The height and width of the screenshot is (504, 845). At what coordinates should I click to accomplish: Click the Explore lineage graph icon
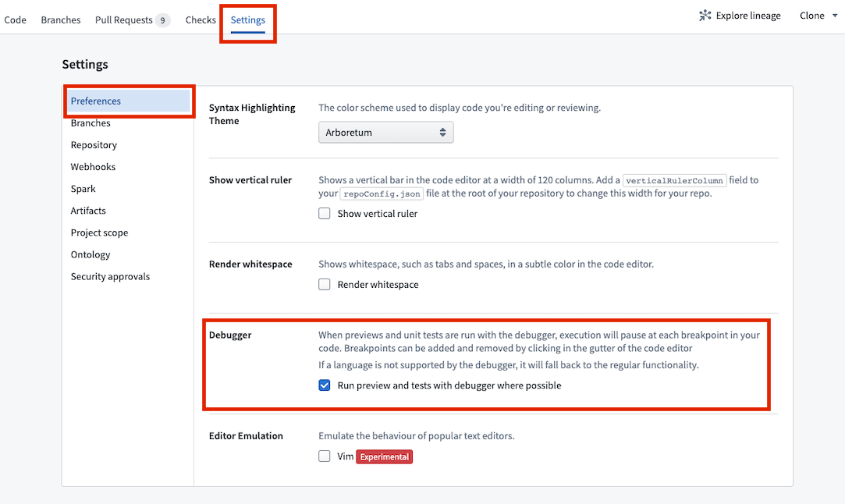click(x=705, y=16)
